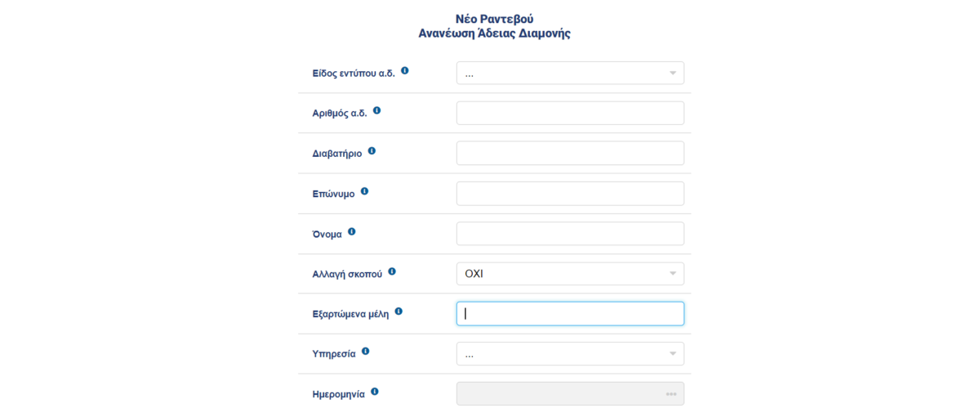Click the info icon beside Επώνυμο
980x408 pixels.
[x=364, y=191]
